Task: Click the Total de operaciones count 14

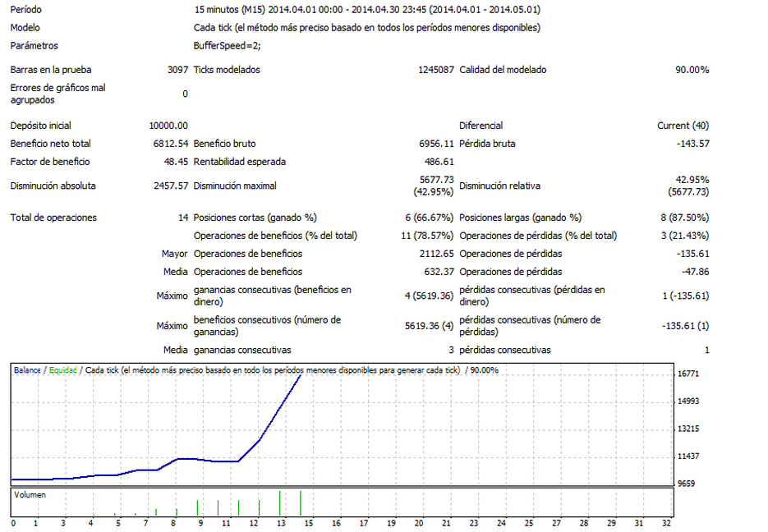Action: click(182, 218)
